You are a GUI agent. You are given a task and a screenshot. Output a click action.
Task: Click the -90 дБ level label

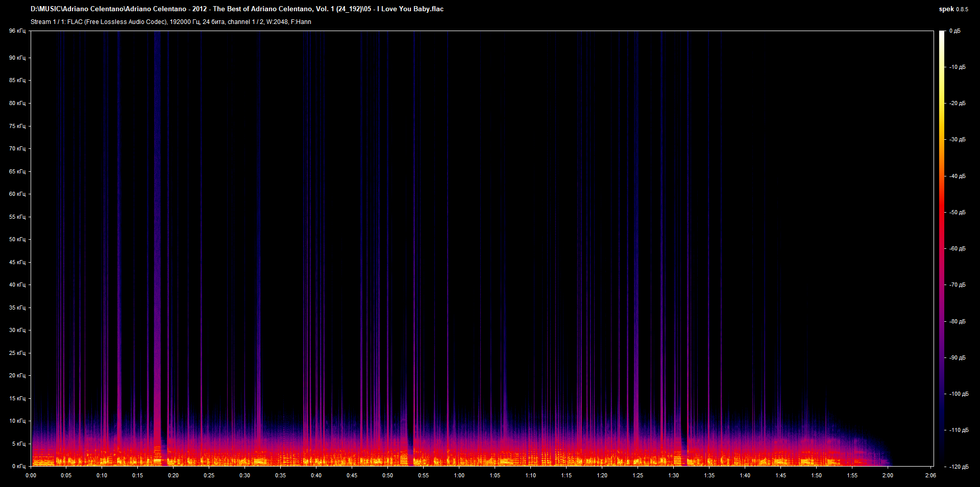tap(958, 357)
